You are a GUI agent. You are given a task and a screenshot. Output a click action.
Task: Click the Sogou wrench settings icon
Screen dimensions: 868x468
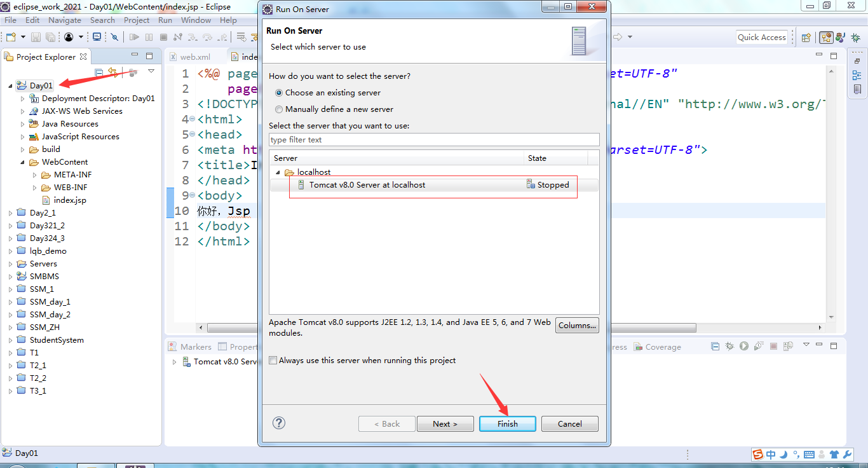tap(847, 455)
